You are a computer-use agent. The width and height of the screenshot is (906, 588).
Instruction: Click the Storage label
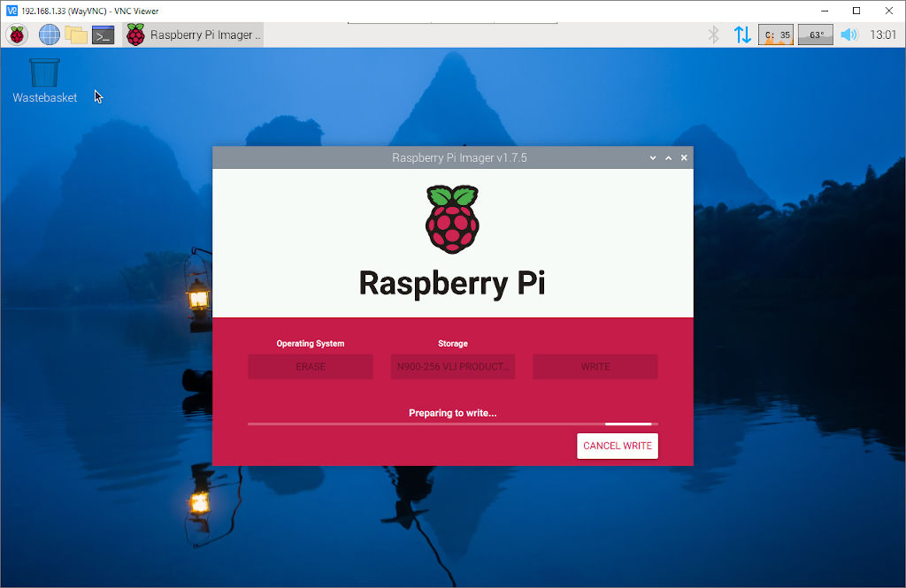pyautogui.click(x=452, y=344)
